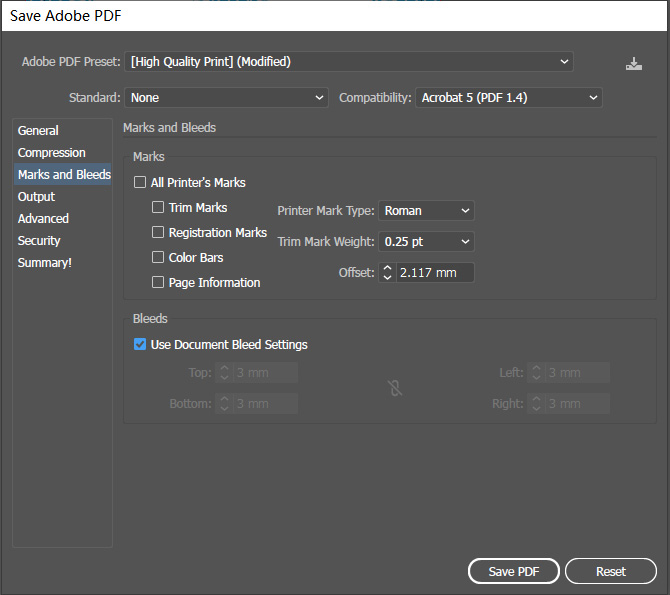The image size is (670, 595).
Task: Click the Bottom bleed 3 mm field
Action: point(265,404)
